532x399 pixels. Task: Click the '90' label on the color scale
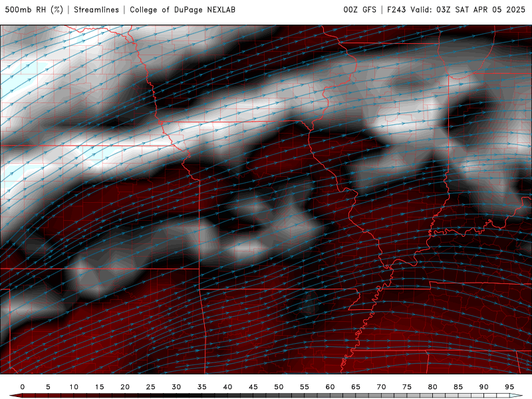coord(483,387)
